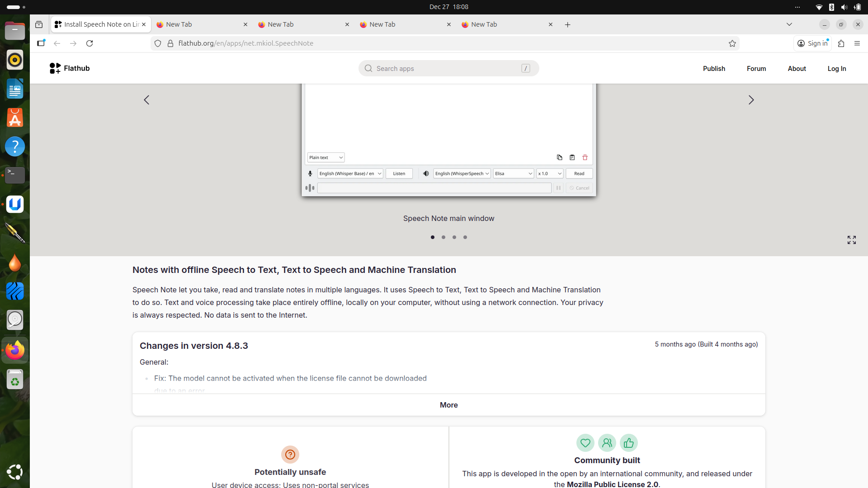868x488 pixels.
Task: Expand the list all tabs dropdown
Action: (x=789, y=24)
